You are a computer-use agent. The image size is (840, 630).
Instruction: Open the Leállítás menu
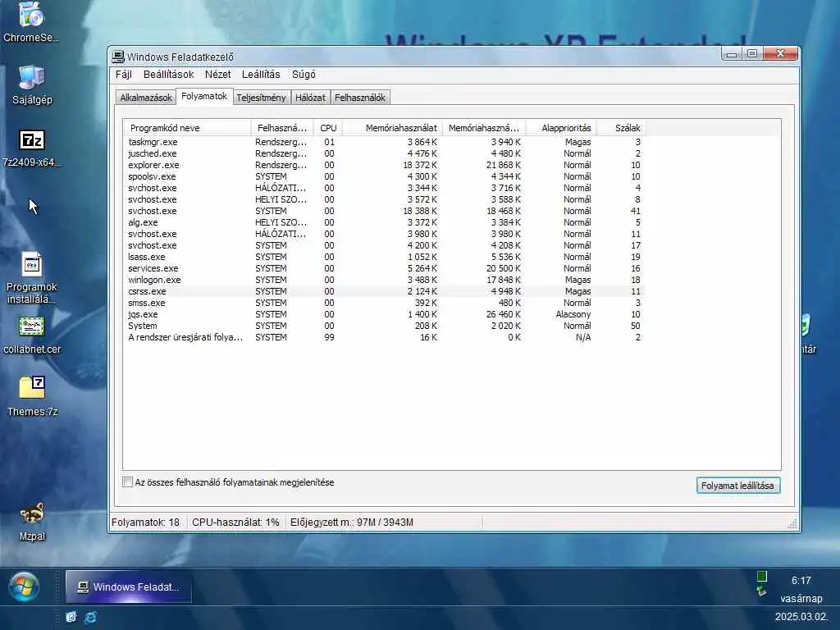click(x=261, y=75)
